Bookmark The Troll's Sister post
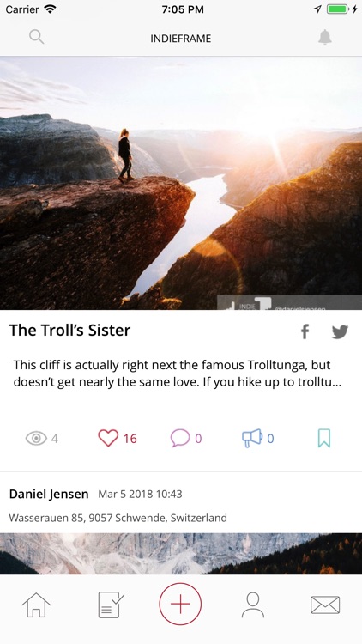The height and width of the screenshot is (644, 362). (x=324, y=438)
